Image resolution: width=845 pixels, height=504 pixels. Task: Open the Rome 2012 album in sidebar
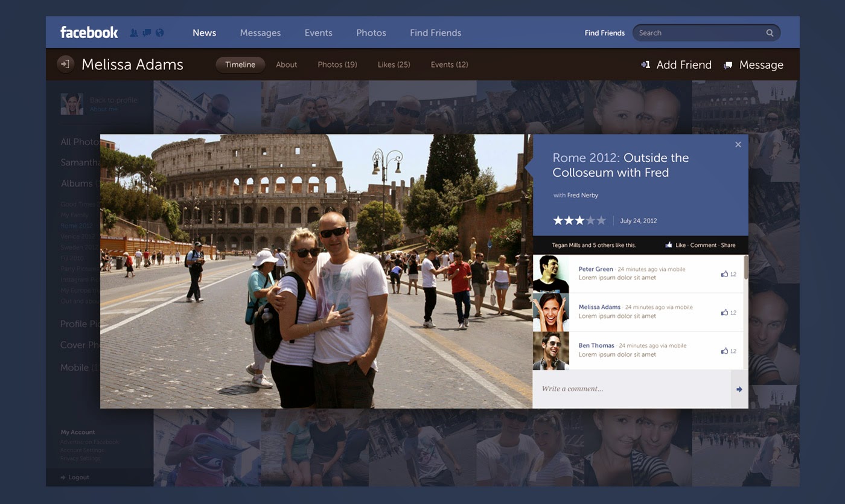(77, 226)
